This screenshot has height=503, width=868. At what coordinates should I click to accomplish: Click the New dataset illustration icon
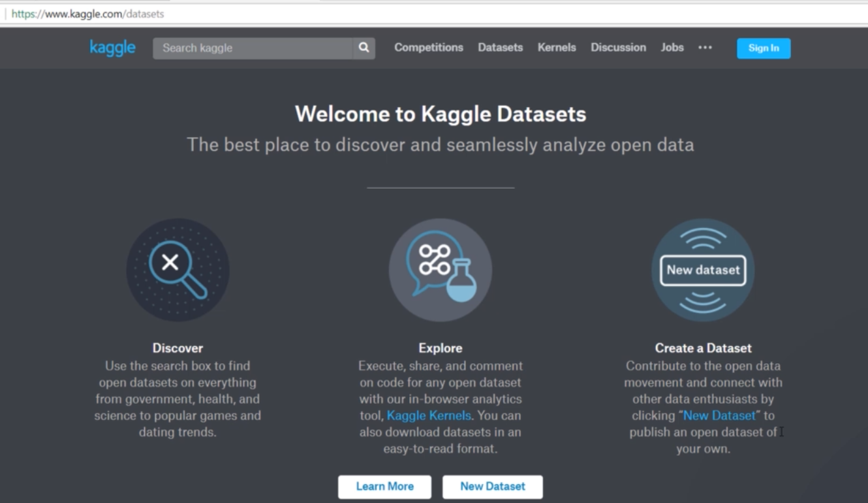[x=703, y=270]
